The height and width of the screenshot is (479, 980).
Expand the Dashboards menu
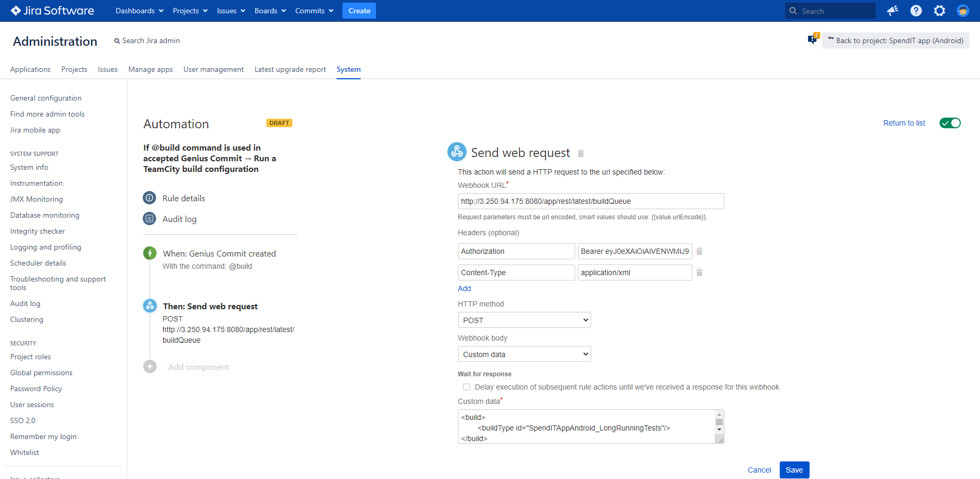140,11
